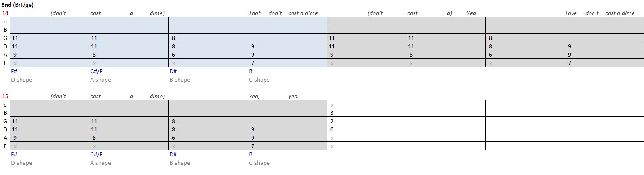Click the fret 7 cell in section 15
The image size is (644, 175).
(253, 146)
